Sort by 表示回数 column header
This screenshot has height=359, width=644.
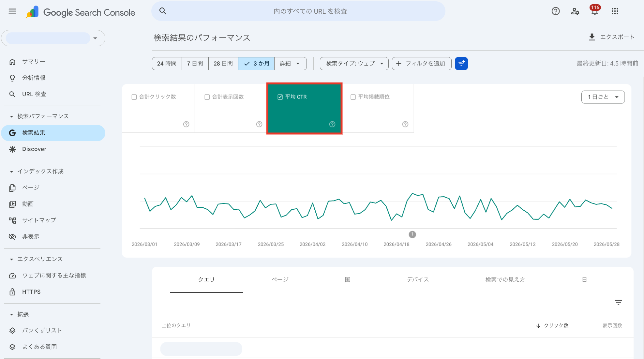612,325
